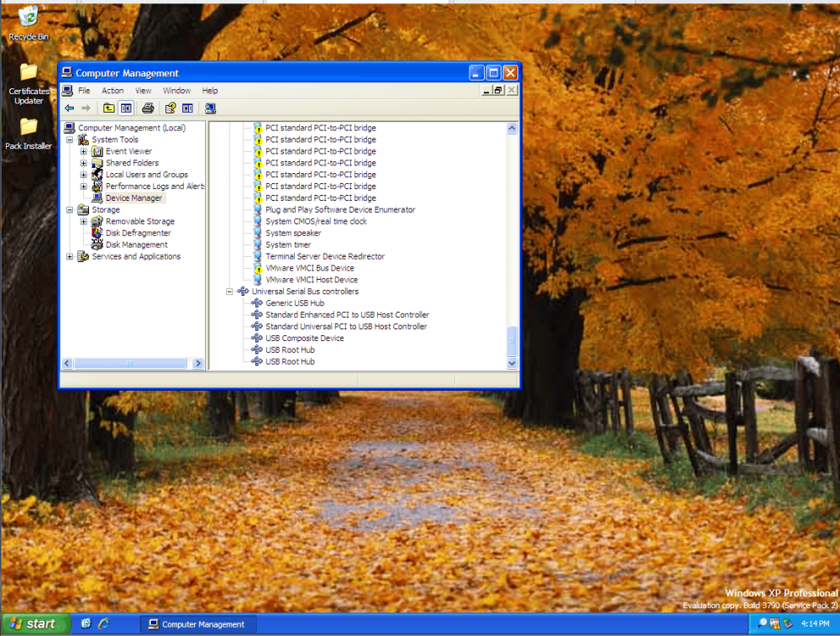Image resolution: width=840 pixels, height=636 pixels.
Task: Open the Start menu
Action: coord(35,623)
